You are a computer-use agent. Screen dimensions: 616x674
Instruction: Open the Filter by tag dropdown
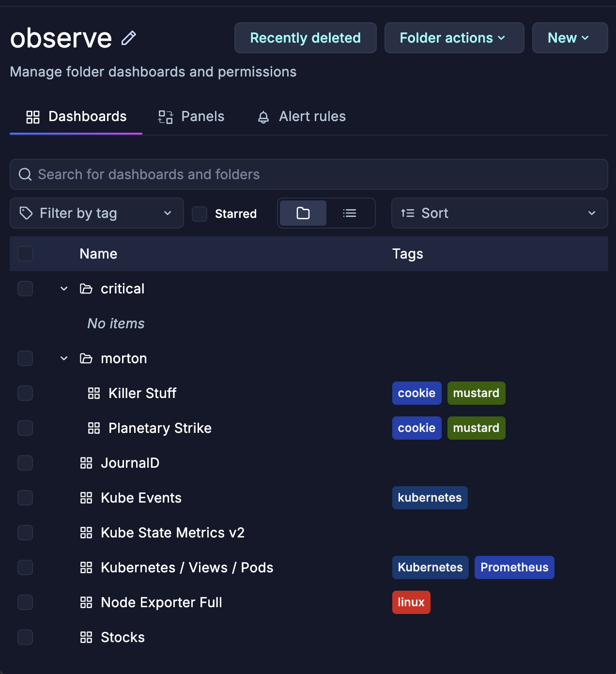tap(97, 213)
